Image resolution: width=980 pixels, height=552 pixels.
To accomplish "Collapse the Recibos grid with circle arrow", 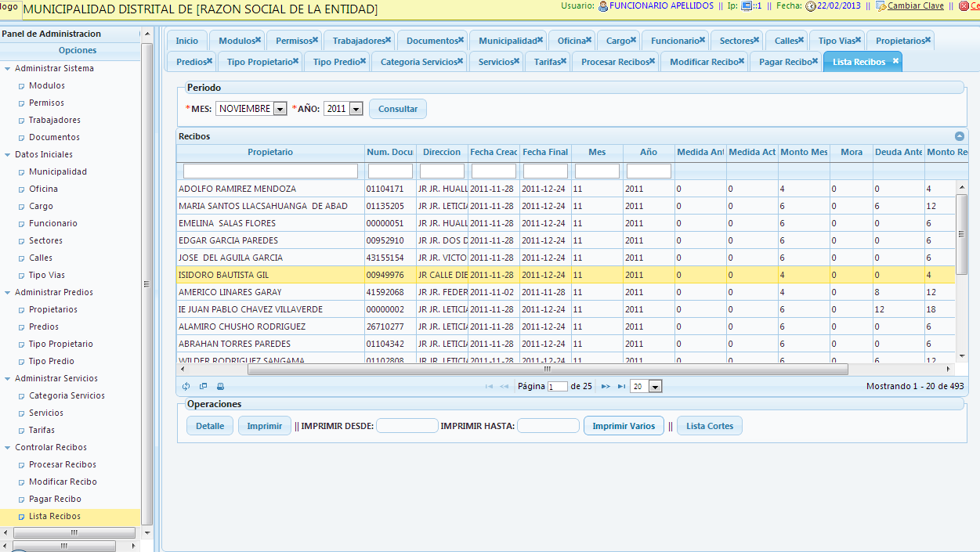I will point(959,136).
